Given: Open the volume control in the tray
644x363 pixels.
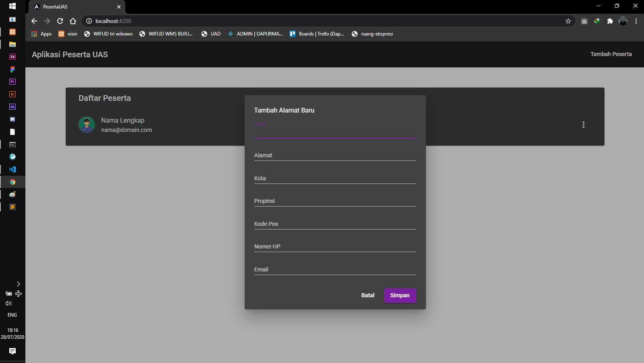Looking at the screenshot, I should pyautogui.click(x=8, y=303).
